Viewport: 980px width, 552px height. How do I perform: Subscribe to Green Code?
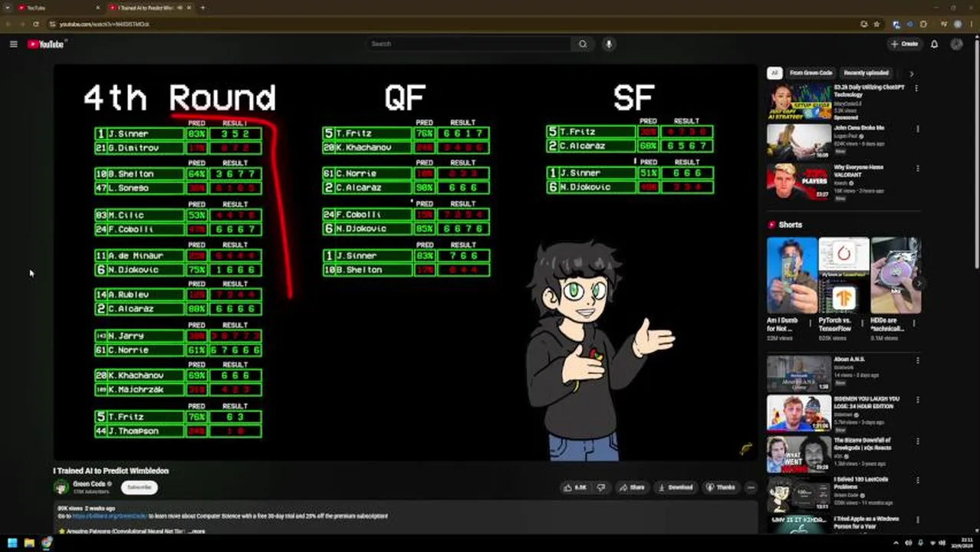[140, 487]
